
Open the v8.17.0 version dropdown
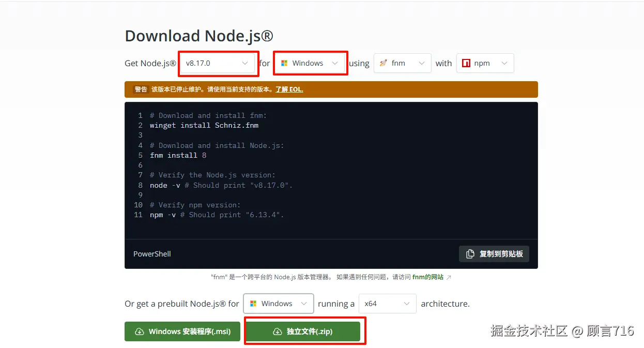(217, 63)
